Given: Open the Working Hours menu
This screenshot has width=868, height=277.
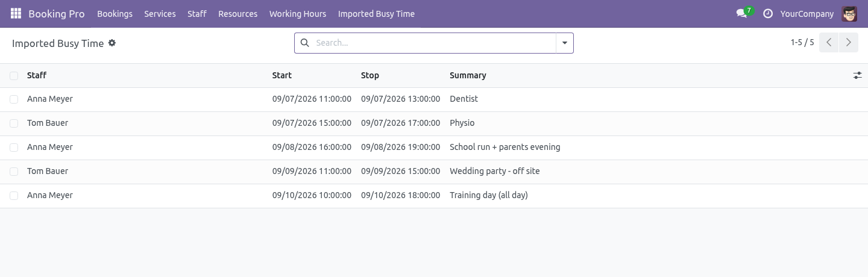Looking at the screenshot, I should coord(298,13).
